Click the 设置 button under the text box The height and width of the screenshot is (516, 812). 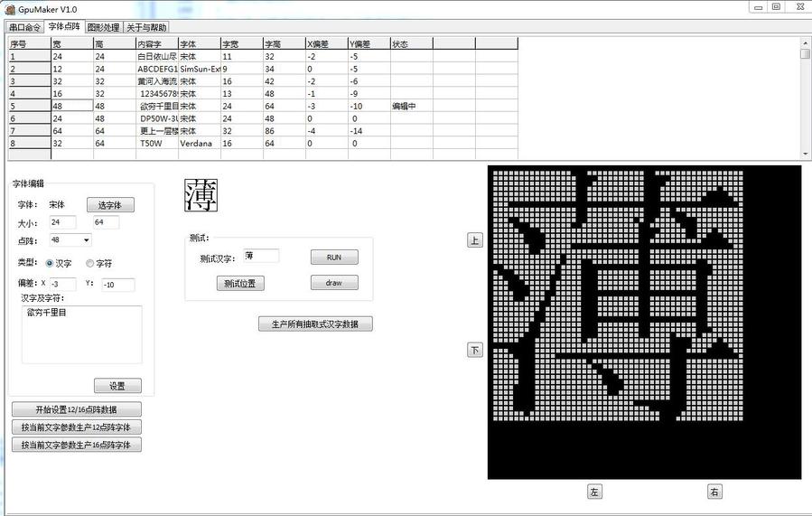click(117, 386)
